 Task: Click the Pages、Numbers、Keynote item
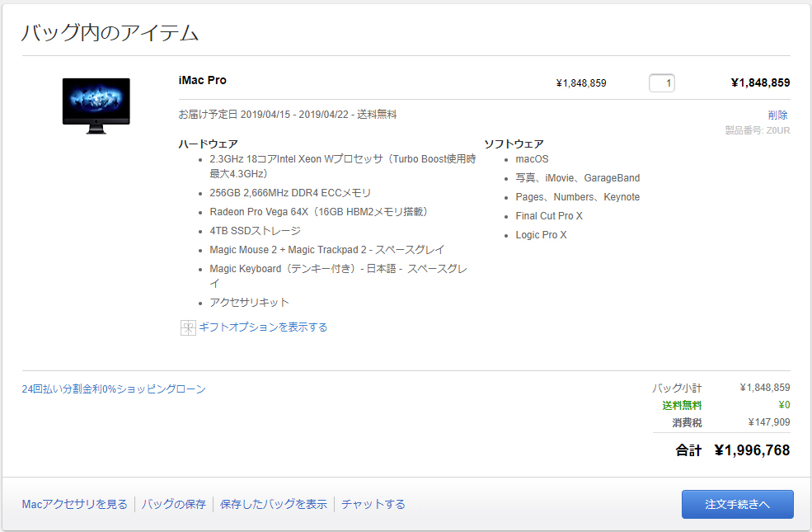point(577,197)
